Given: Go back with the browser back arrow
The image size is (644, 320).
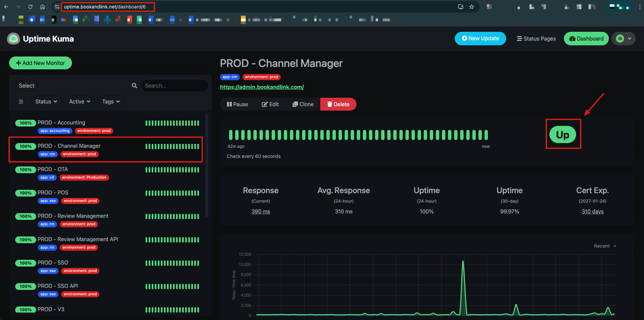Looking at the screenshot, I should [6, 7].
